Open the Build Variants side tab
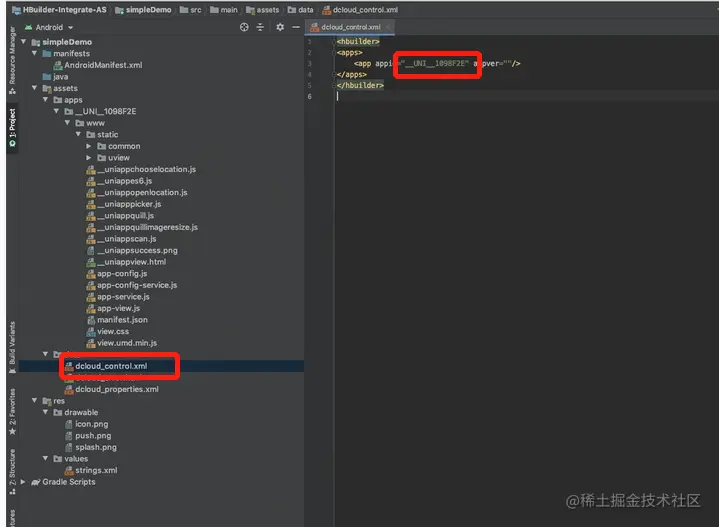 12,347
